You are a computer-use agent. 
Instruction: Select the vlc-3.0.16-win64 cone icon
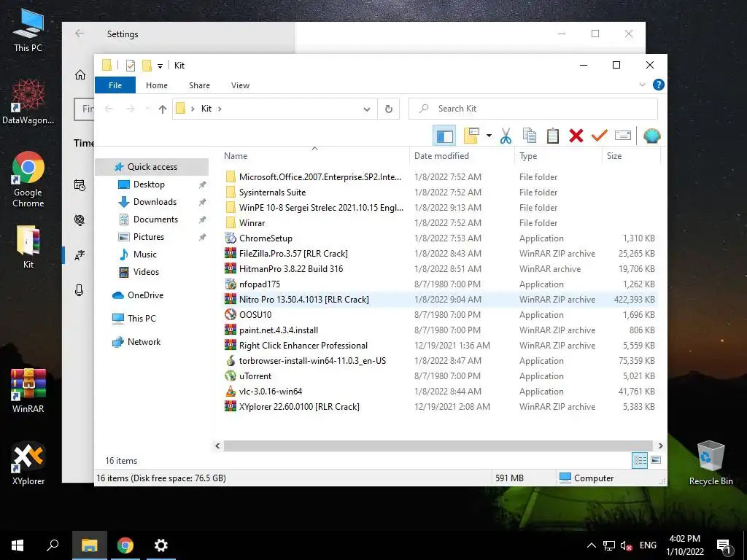click(x=231, y=392)
